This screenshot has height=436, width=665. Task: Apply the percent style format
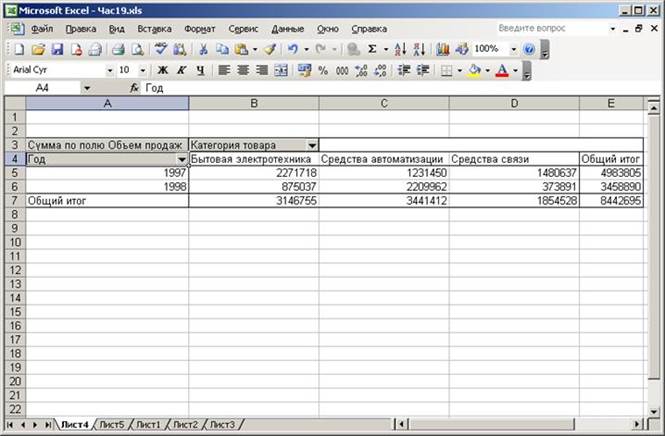coord(323,70)
